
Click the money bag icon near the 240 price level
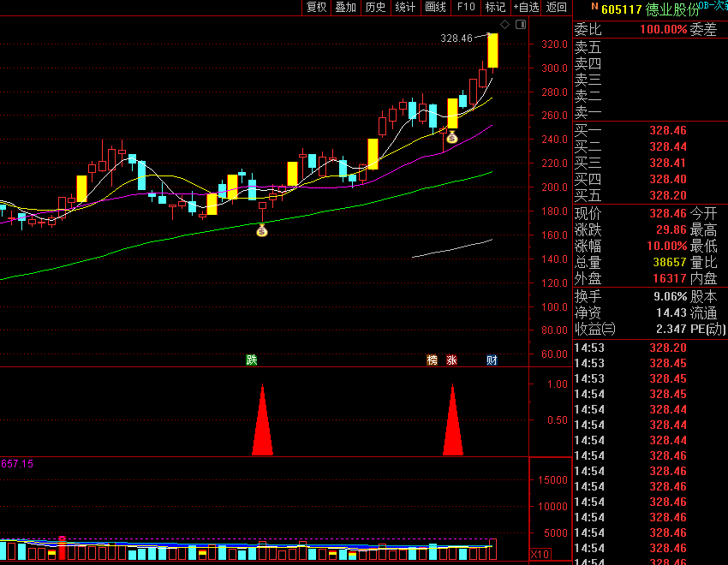coord(451,137)
